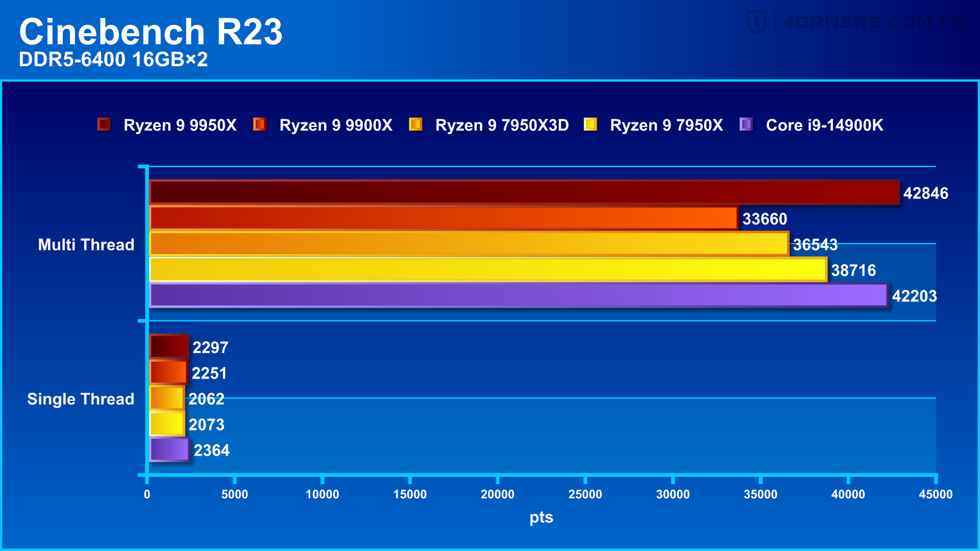This screenshot has height=551, width=980.
Task: Click the Multi Thread bar scoring 36543
Action: 469,244
